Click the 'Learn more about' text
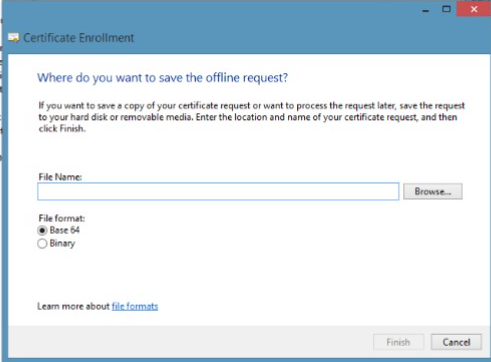 (x=73, y=306)
